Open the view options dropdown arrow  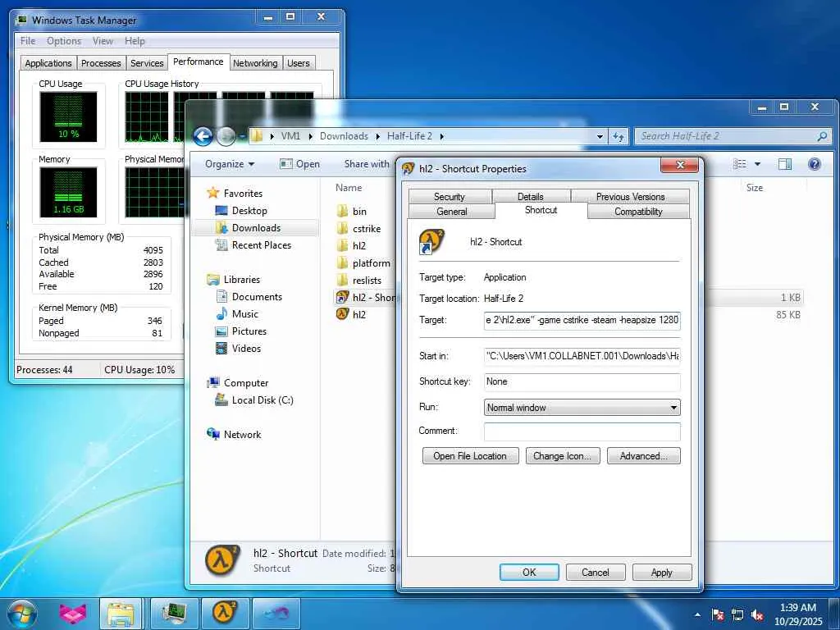coord(757,164)
